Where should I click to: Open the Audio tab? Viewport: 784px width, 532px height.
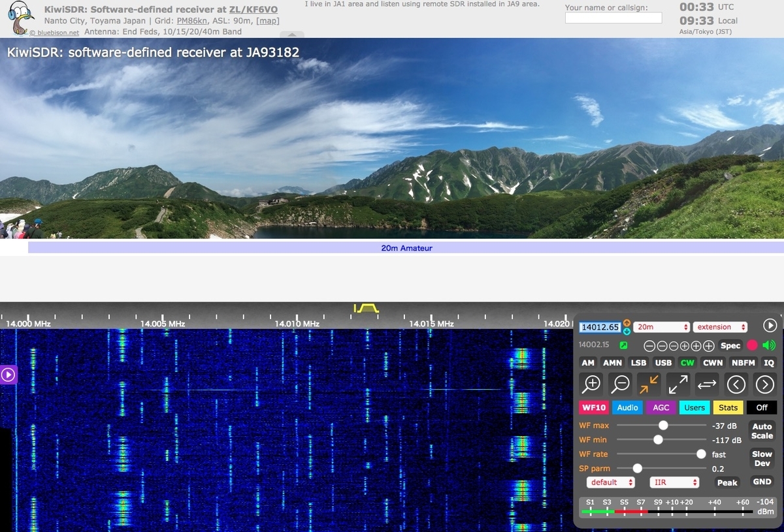(x=627, y=407)
